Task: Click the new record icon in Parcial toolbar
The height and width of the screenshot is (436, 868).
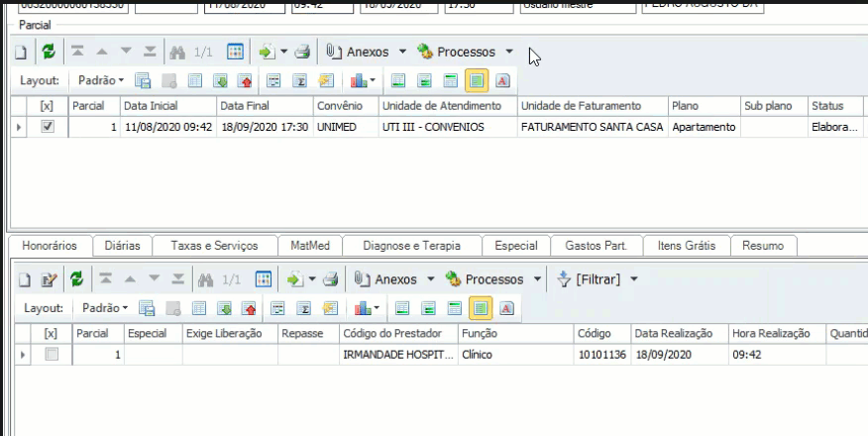Action: pyautogui.click(x=21, y=52)
